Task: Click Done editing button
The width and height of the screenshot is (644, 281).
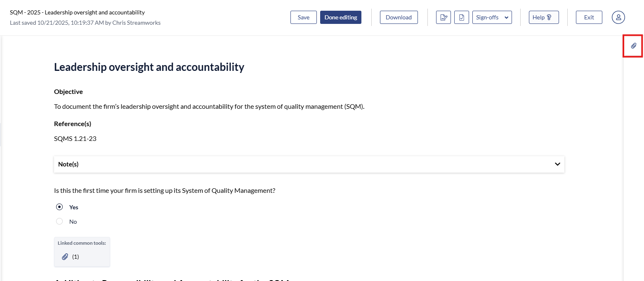Action: pyautogui.click(x=341, y=17)
